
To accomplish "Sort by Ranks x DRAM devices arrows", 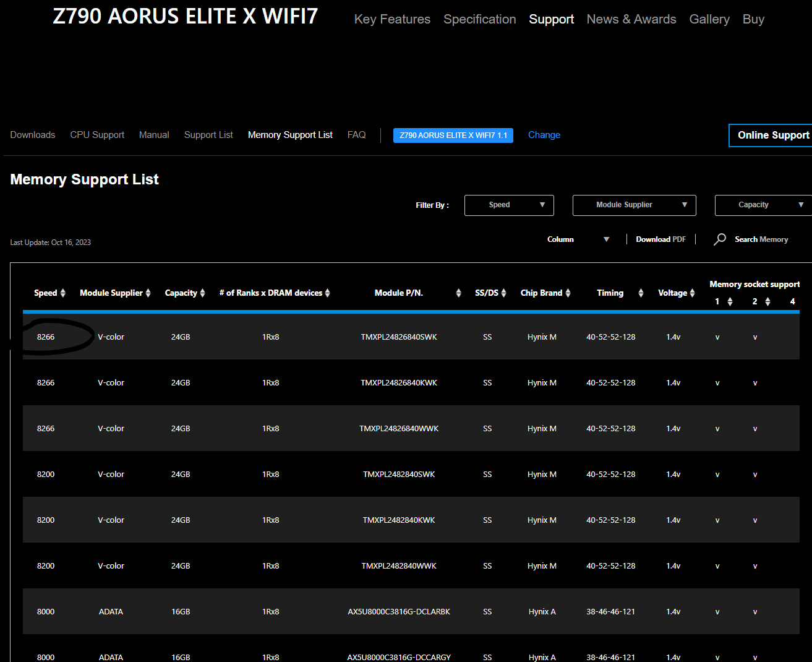I will 328,293.
